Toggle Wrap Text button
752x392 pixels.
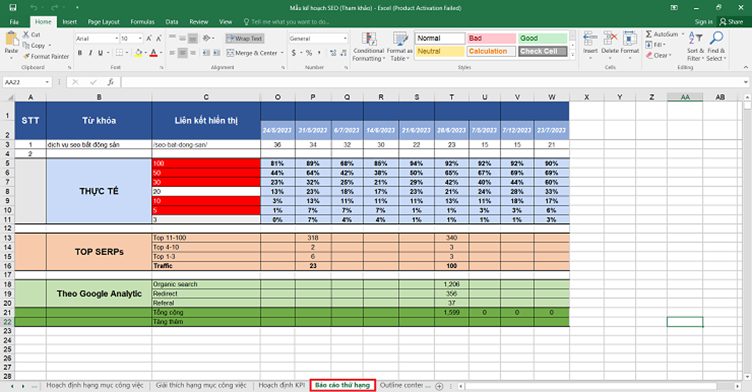click(x=245, y=38)
